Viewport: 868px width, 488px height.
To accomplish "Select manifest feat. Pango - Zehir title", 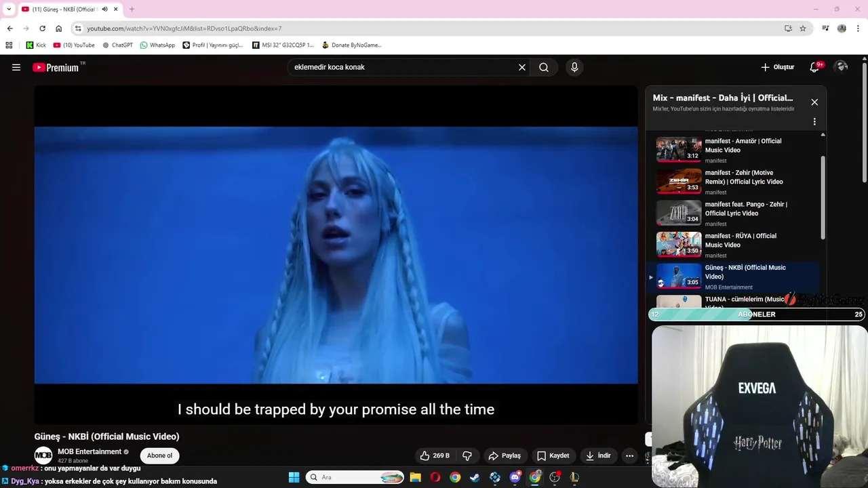I will [x=746, y=209].
